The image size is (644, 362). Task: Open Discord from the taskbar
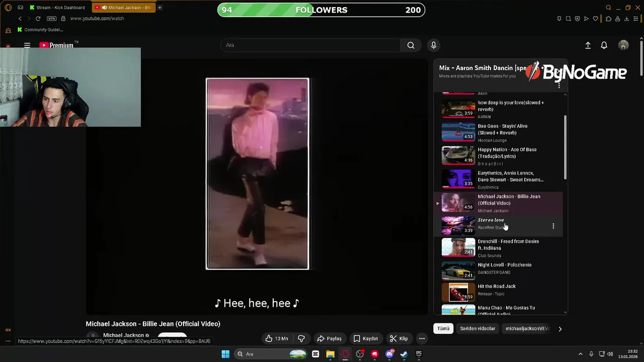(x=389, y=354)
